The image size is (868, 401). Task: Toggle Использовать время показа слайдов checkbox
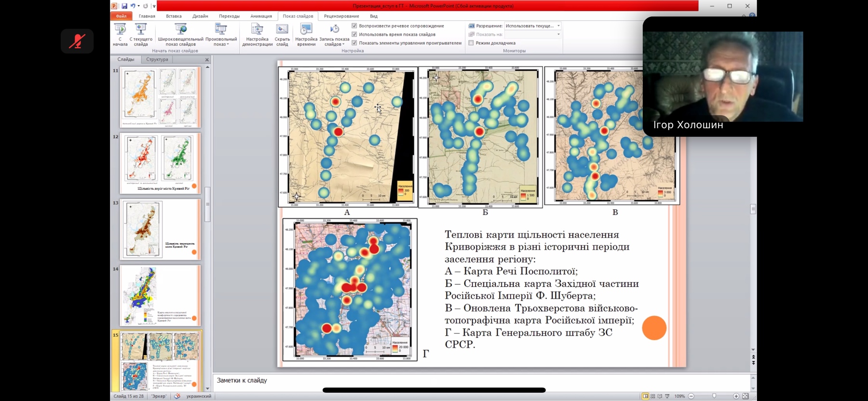(354, 35)
